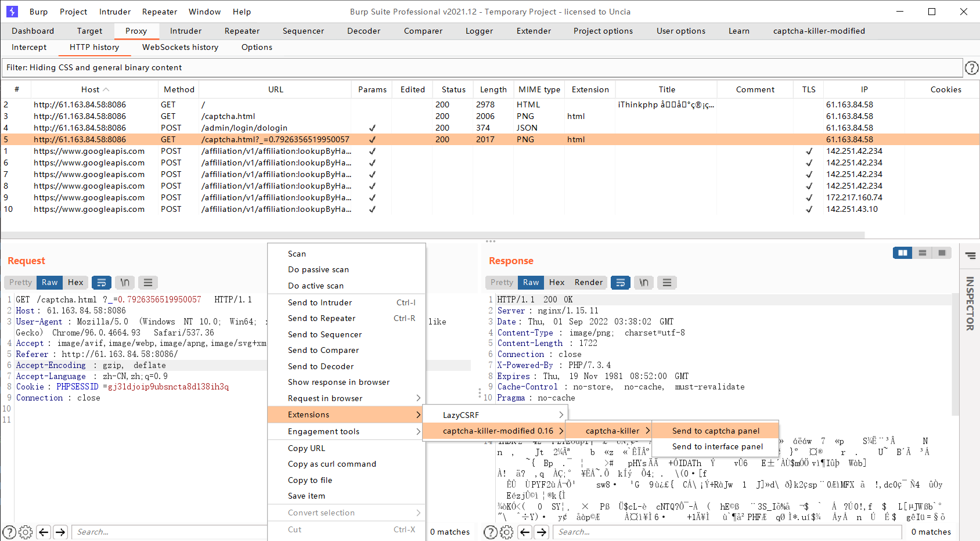The width and height of the screenshot is (980, 541).
Task: Expand captcha-killer submenu entry
Action: coord(609,431)
